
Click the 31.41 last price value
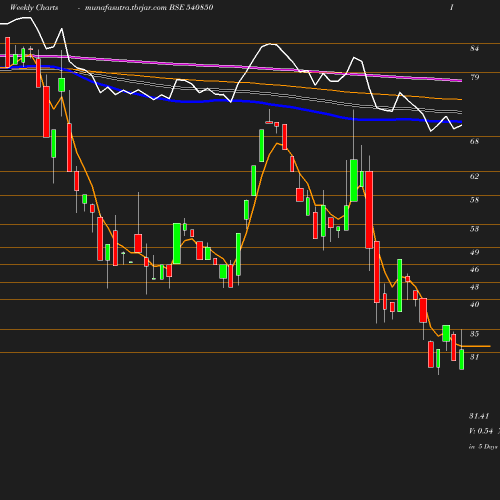tap(479, 416)
